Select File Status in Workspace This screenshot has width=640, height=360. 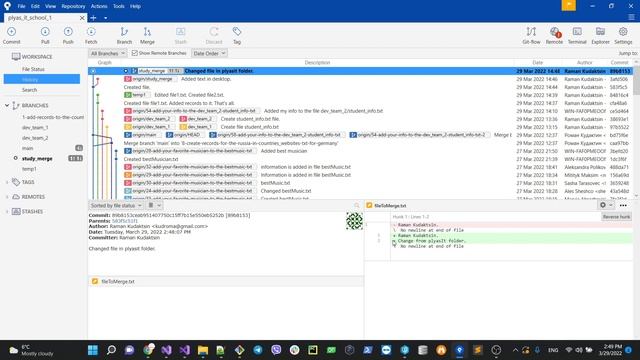tap(33, 69)
